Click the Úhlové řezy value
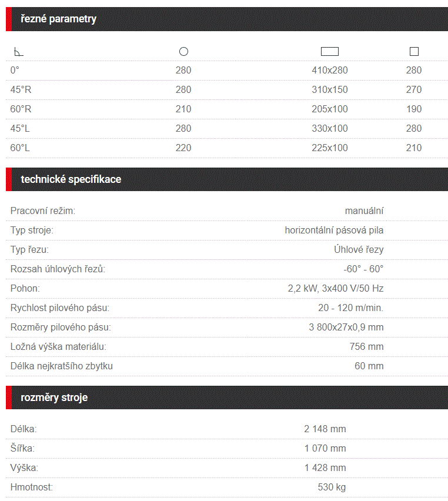The height and width of the screenshot is (501, 448). 359,249
